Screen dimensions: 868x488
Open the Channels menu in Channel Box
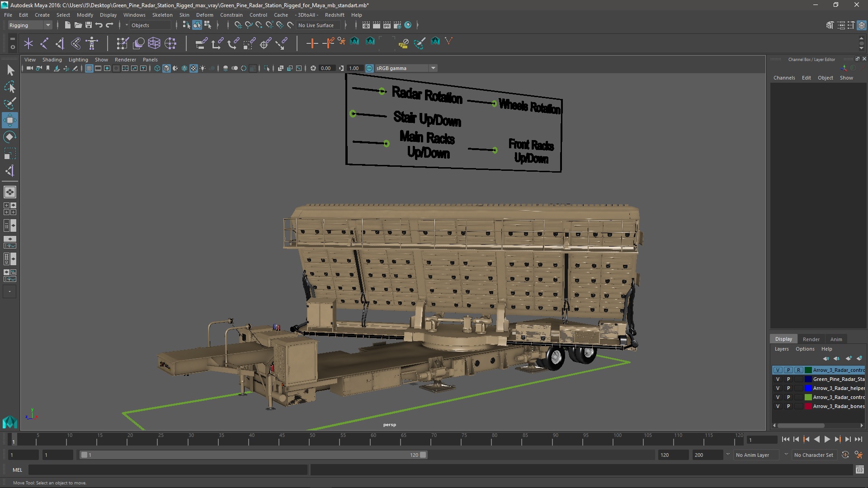(x=784, y=78)
